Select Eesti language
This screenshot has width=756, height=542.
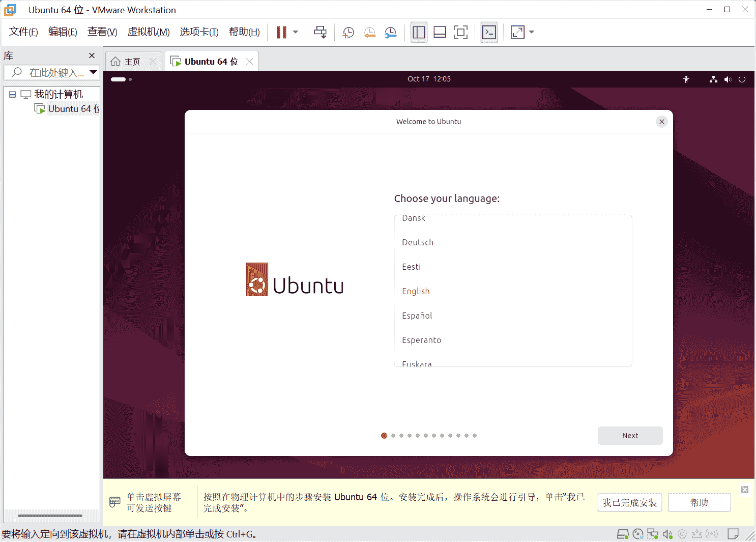pyautogui.click(x=513, y=267)
